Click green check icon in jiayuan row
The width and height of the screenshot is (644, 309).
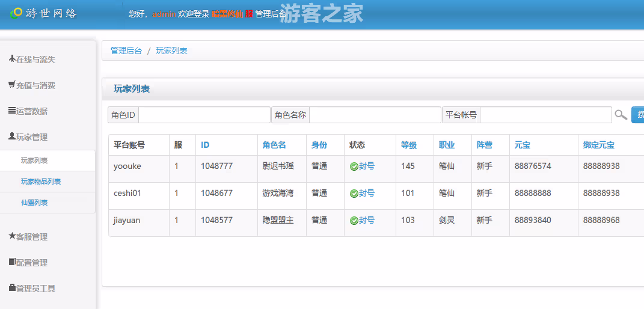(x=354, y=221)
